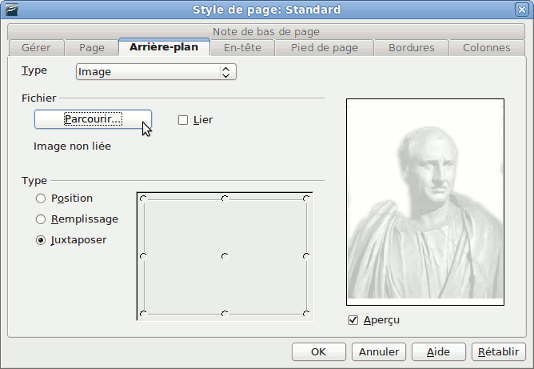Click the middle-right anchor point in position grid
The width and height of the screenshot is (534, 369).
tap(306, 256)
